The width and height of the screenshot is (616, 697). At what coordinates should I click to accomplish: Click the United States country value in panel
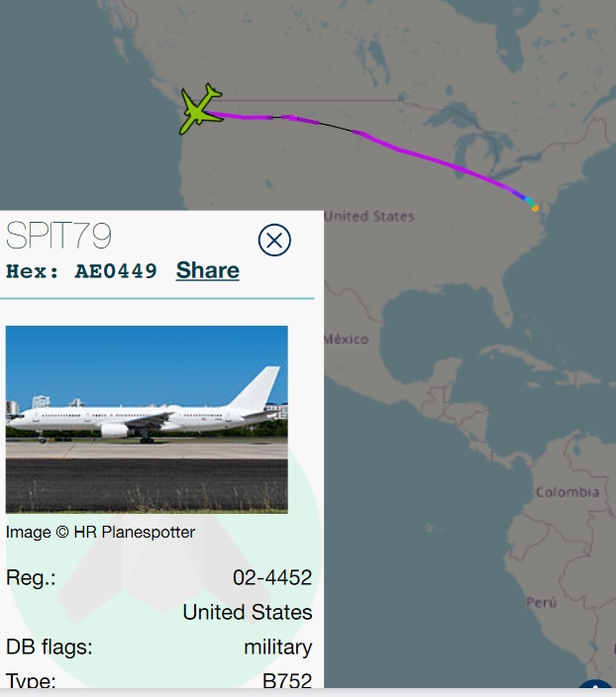pos(248,612)
